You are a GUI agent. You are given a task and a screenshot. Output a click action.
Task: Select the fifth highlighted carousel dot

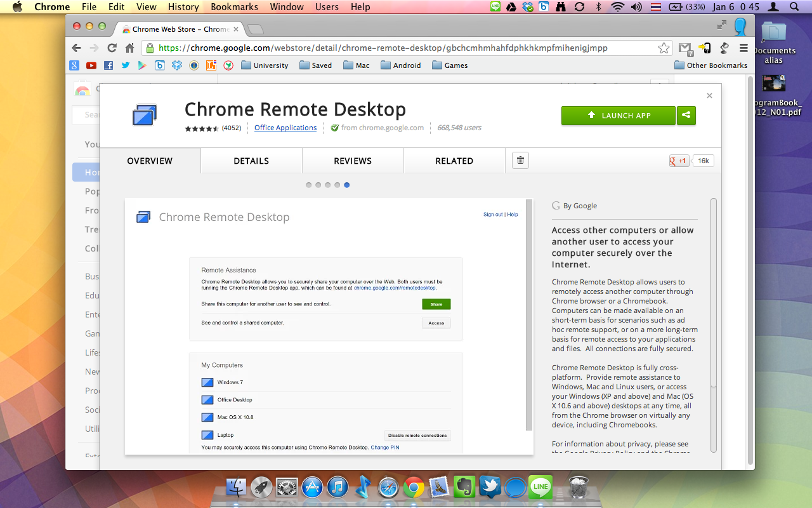pyautogui.click(x=347, y=185)
